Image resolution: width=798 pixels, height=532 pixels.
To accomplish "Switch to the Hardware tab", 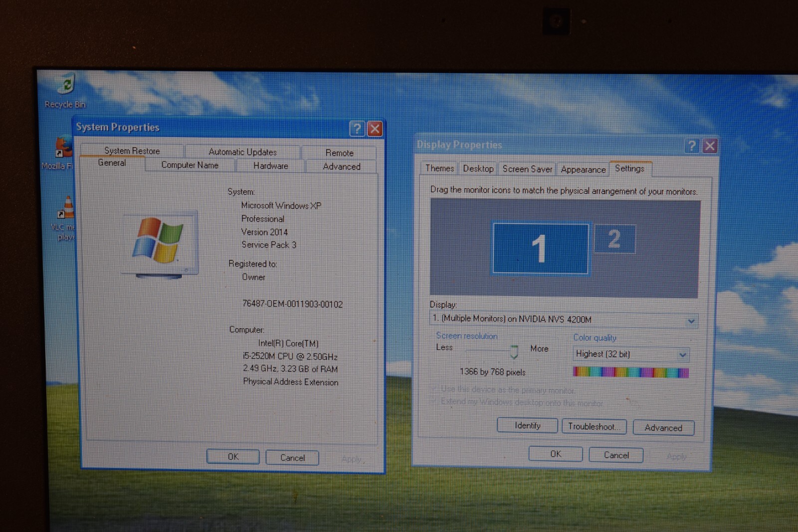I will point(270,166).
